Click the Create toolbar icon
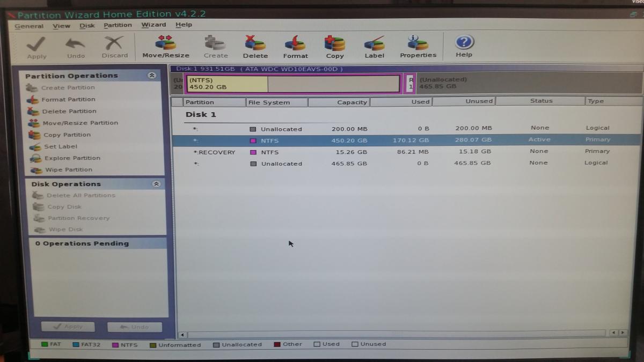 [216, 43]
